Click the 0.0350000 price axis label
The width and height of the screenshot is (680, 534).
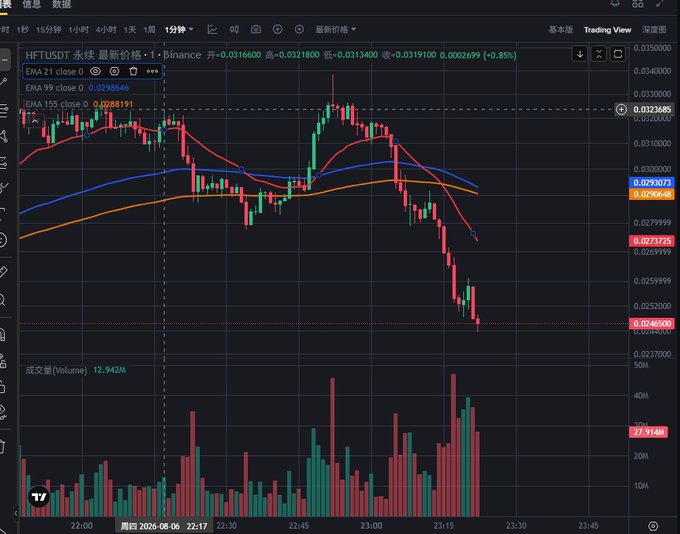pos(652,48)
